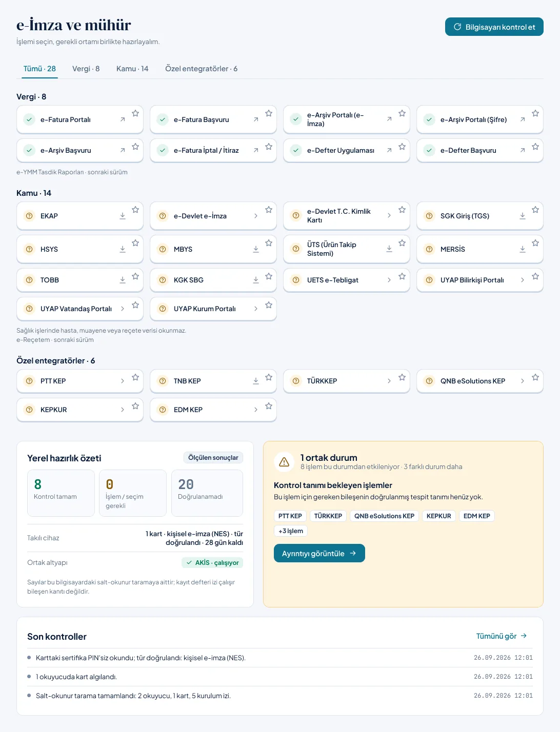
Task: Click the download icon on KGK SBG
Action: [256, 280]
